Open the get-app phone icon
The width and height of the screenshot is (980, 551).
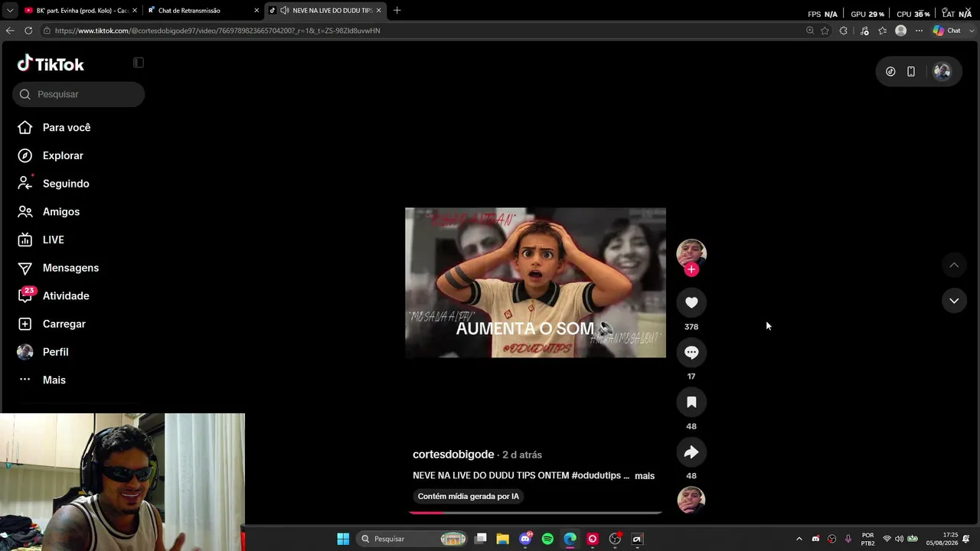click(x=911, y=72)
